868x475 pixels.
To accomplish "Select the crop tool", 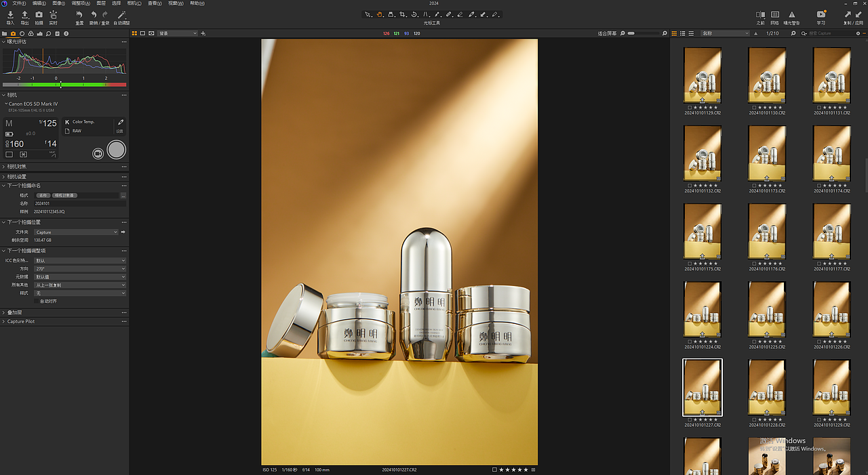I will [x=403, y=14].
